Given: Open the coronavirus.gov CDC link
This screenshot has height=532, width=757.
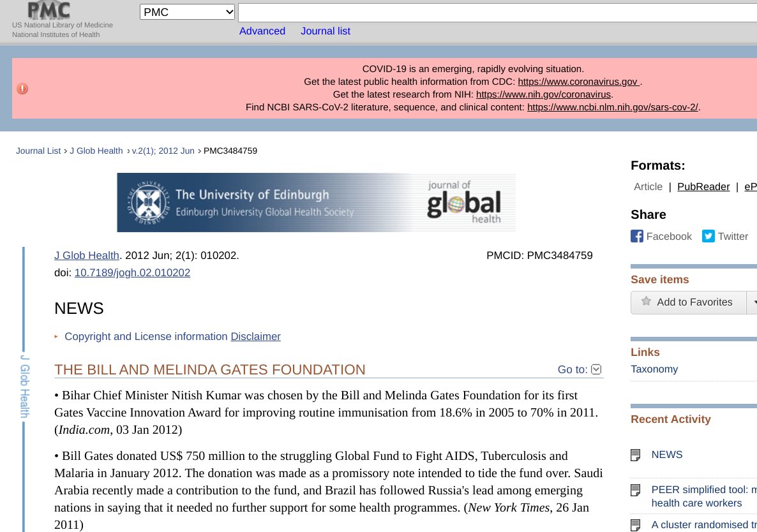Looking at the screenshot, I should pyautogui.click(x=579, y=82).
